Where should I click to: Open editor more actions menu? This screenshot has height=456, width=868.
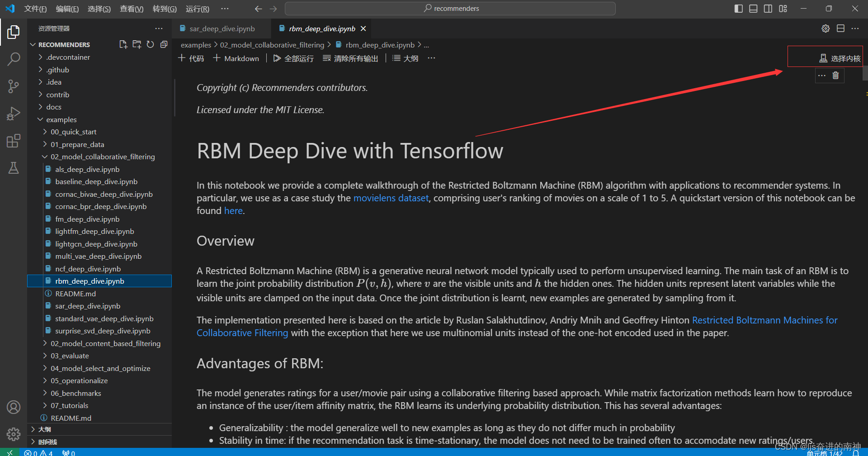[x=855, y=28]
